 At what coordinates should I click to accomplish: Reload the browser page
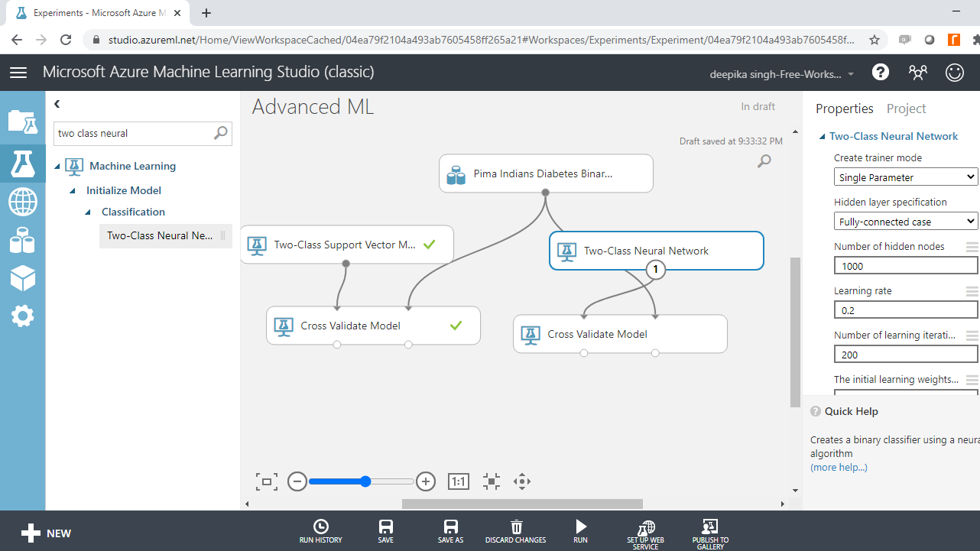pos(66,40)
